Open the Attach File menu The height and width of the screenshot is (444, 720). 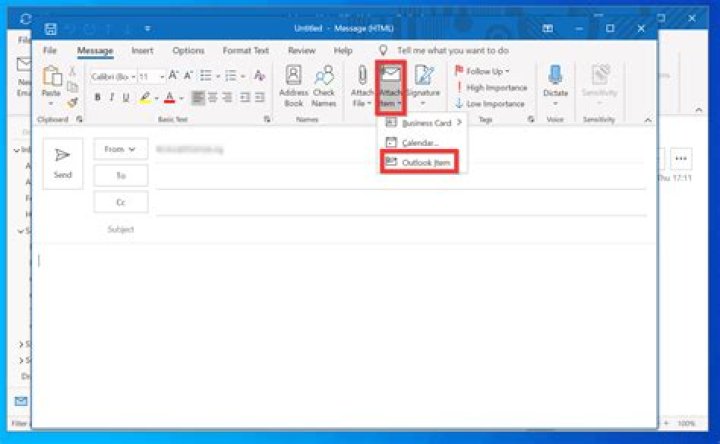click(361, 85)
